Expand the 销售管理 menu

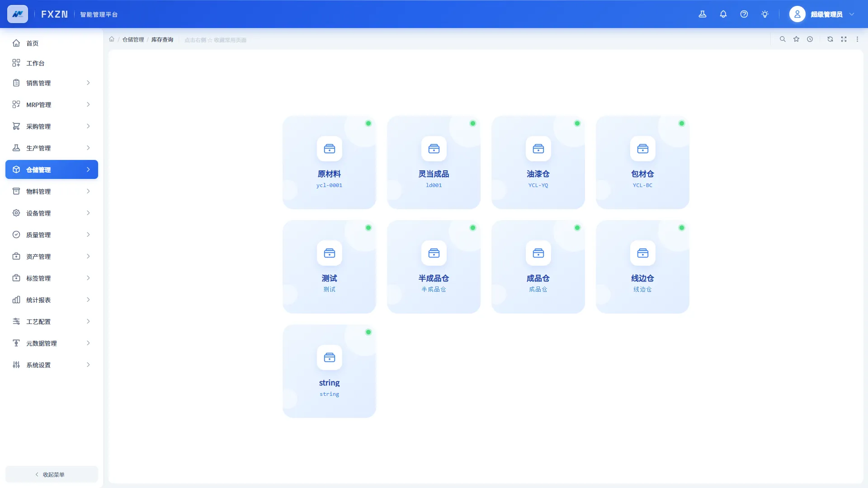click(x=52, y=83)
